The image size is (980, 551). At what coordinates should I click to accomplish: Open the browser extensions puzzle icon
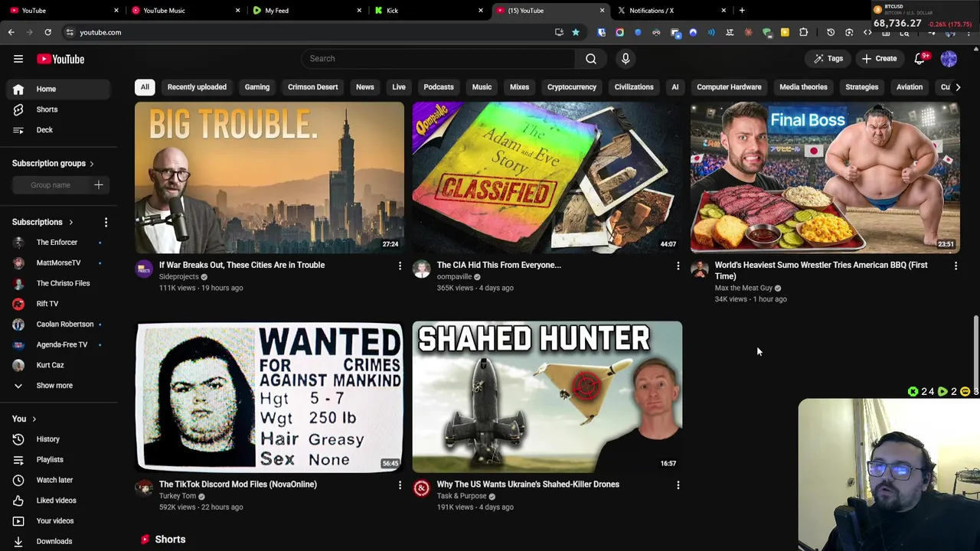803,32
